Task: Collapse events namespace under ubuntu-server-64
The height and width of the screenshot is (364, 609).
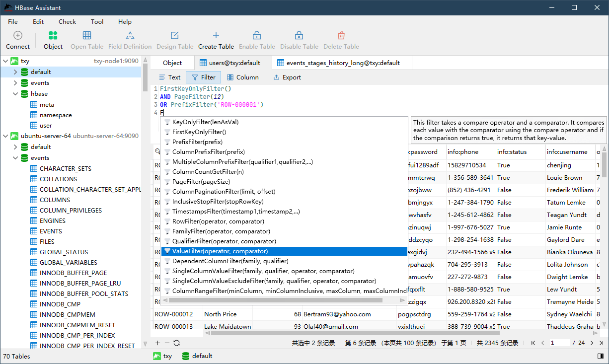Action: 15,157
